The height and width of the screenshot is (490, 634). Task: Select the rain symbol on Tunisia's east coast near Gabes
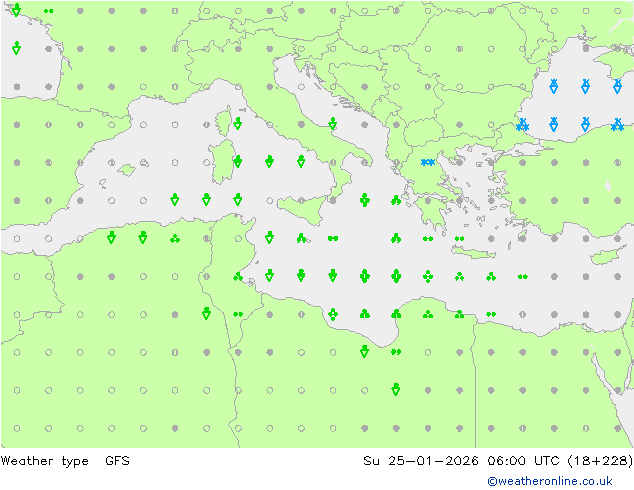pyautogui.click(x=238, y=277)
